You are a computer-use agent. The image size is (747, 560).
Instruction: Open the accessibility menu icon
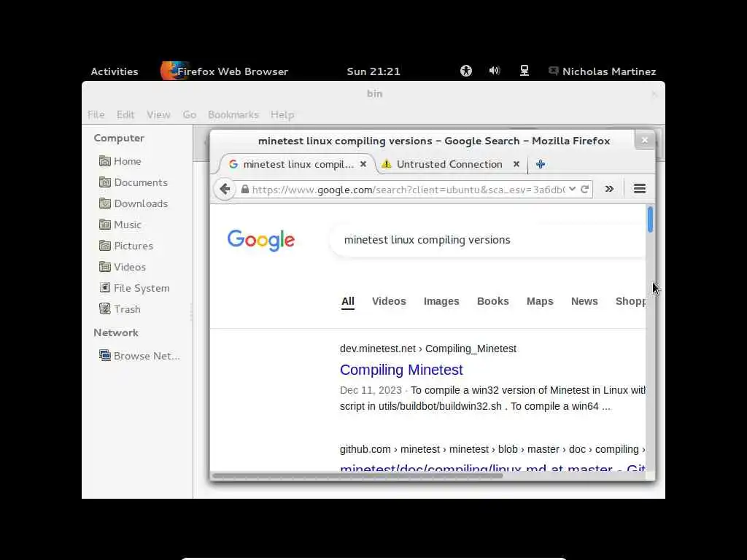(466, 71)
